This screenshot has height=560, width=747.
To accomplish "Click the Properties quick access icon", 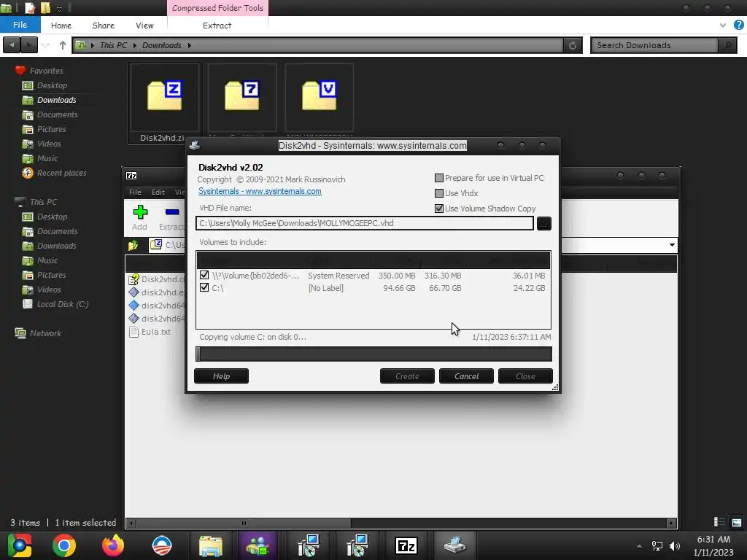I will 29,8.
